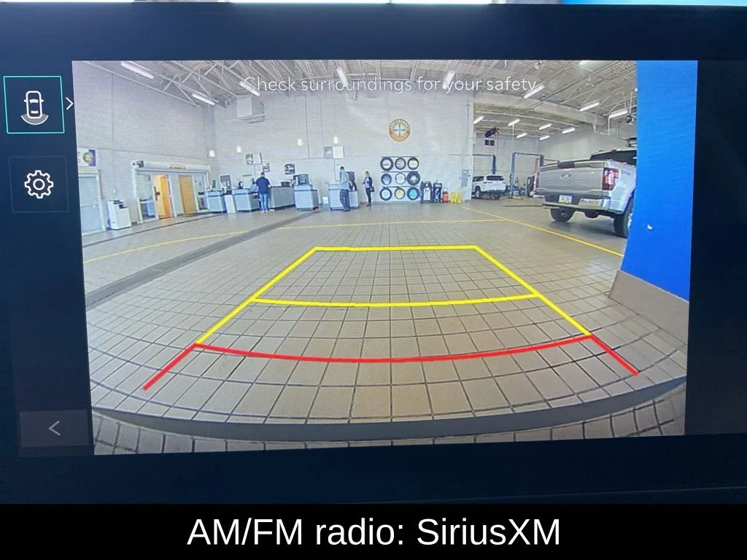The image size is (747, 560).
Task: Select the rear camera view car icon
Action: (34, 105)
